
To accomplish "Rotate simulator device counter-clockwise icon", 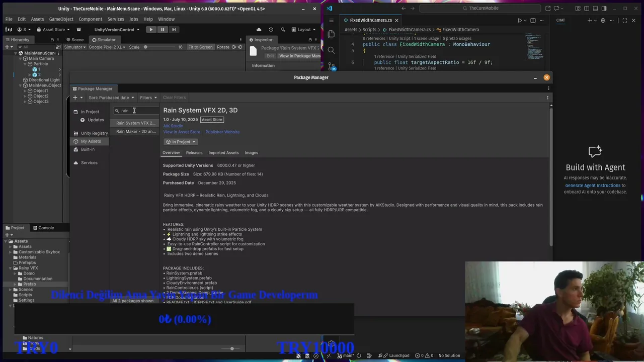I will click(x=233, y=47).
